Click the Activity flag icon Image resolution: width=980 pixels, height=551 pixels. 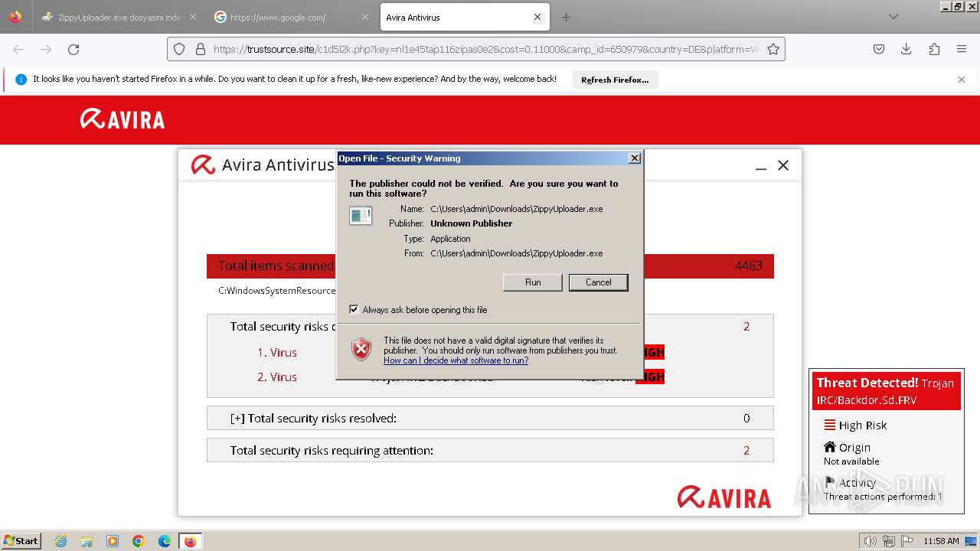830,482
